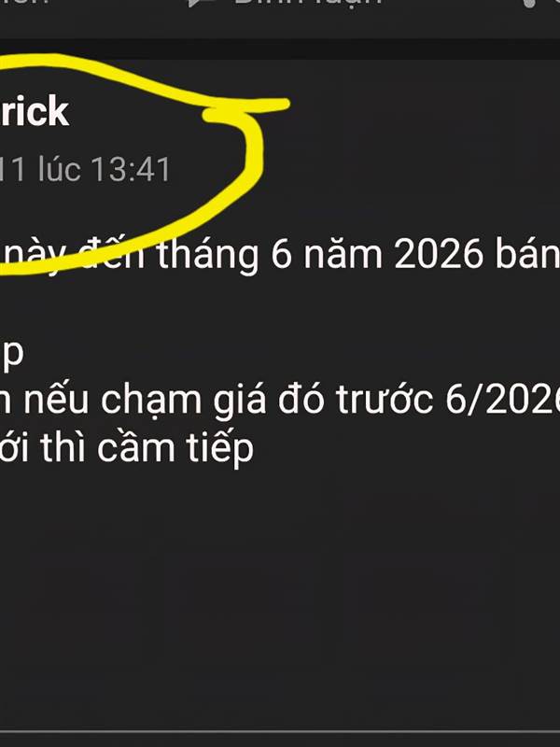Click the empty dark area below post text
Image resolution: width=560 pixels, height=747 pixels.
280,596
